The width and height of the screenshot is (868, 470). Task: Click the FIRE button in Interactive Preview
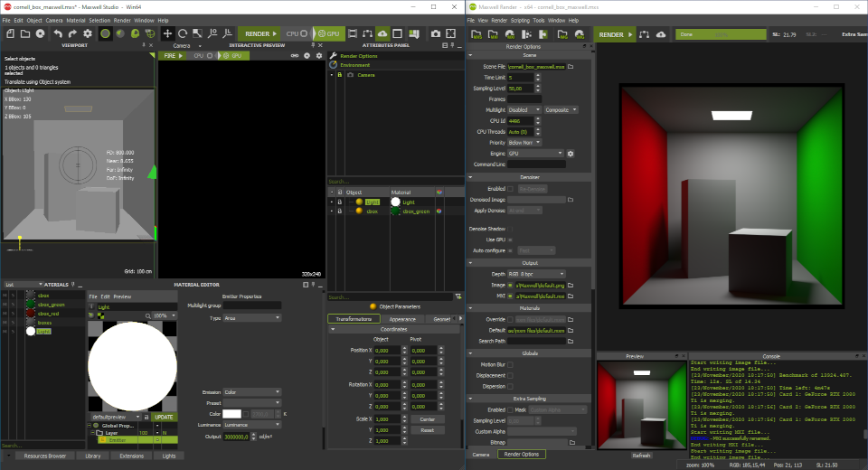pos(173,55)
